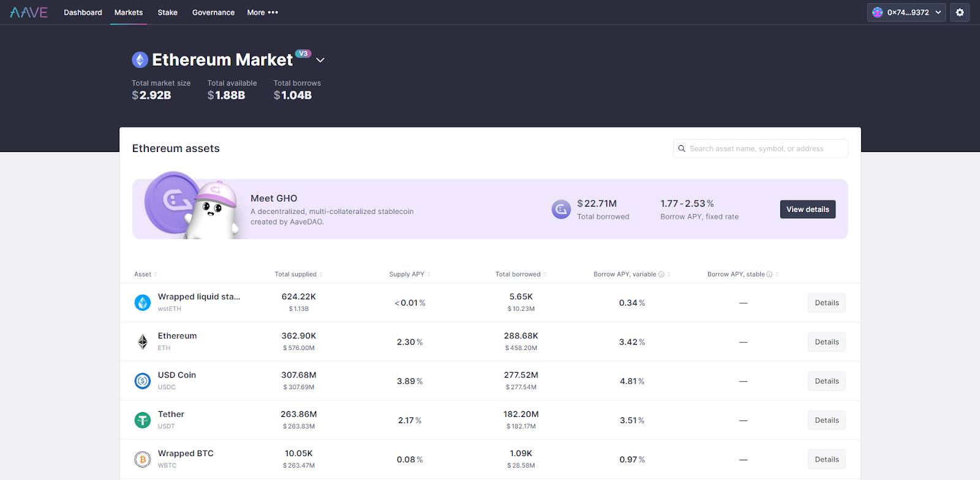Image resolution: width=980 pixels, height=480 pixels.
Task: Click the wstETH asset icon
Action: pos(142,302)
